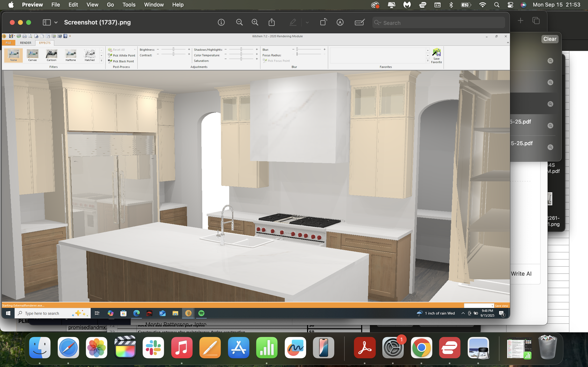Click into the Search field
This screenshot has width=588, height=367.
[x=442, y=23]
